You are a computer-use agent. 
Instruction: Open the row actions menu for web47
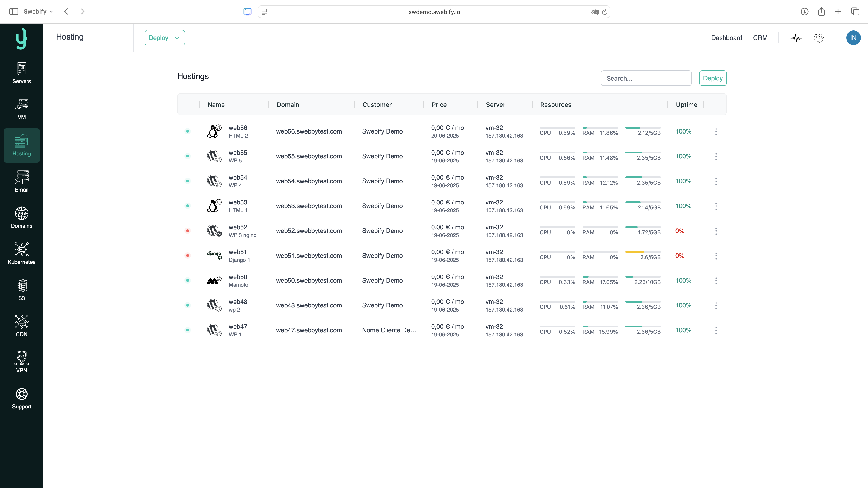(716, 330)
